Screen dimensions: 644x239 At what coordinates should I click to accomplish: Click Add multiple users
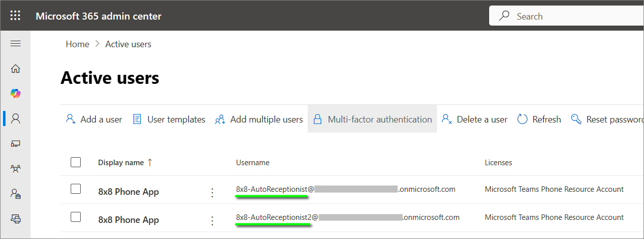[259, 119]
